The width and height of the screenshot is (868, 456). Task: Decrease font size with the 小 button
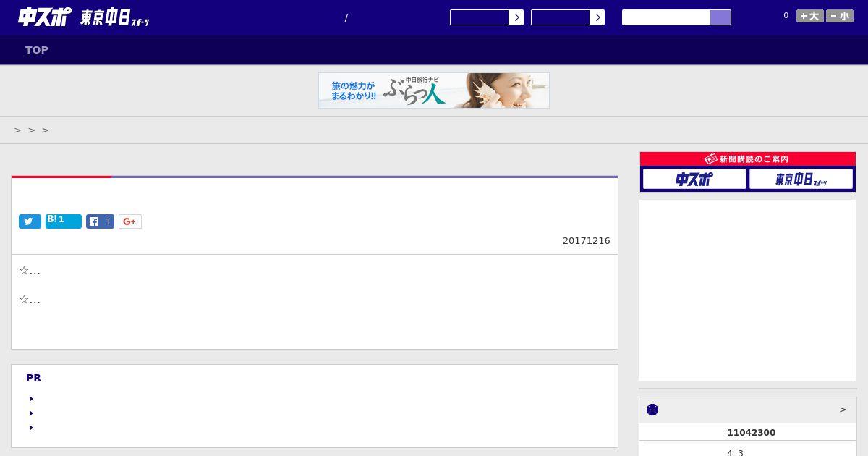point(840,16)
